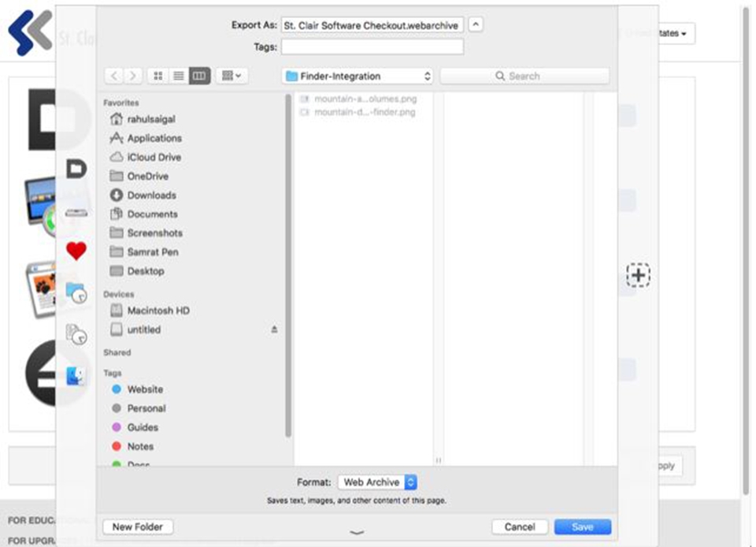The image size is (756, 547).
Task: Go forward with the right chevron button
Action: coord(133,76)
